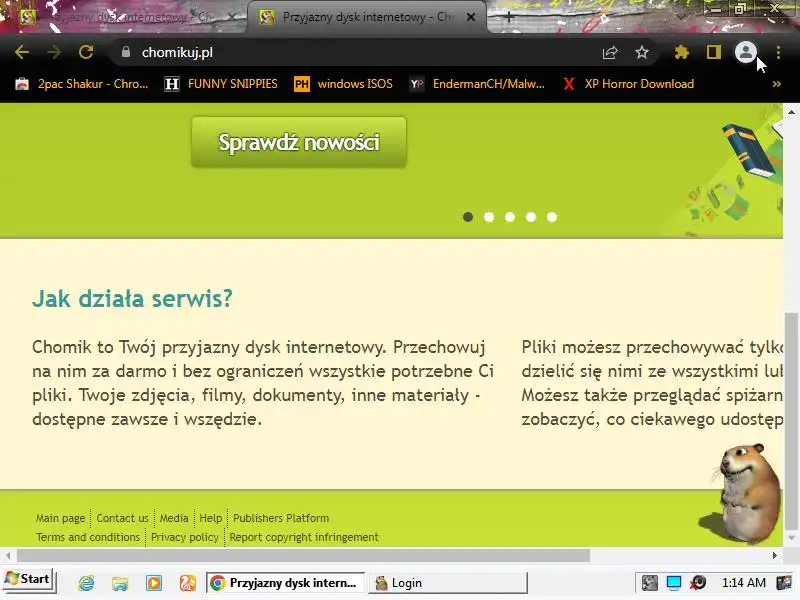Click the rightmost tray icon after the clock
This screenshot has height=600, width=800.
tap(783, 583)
